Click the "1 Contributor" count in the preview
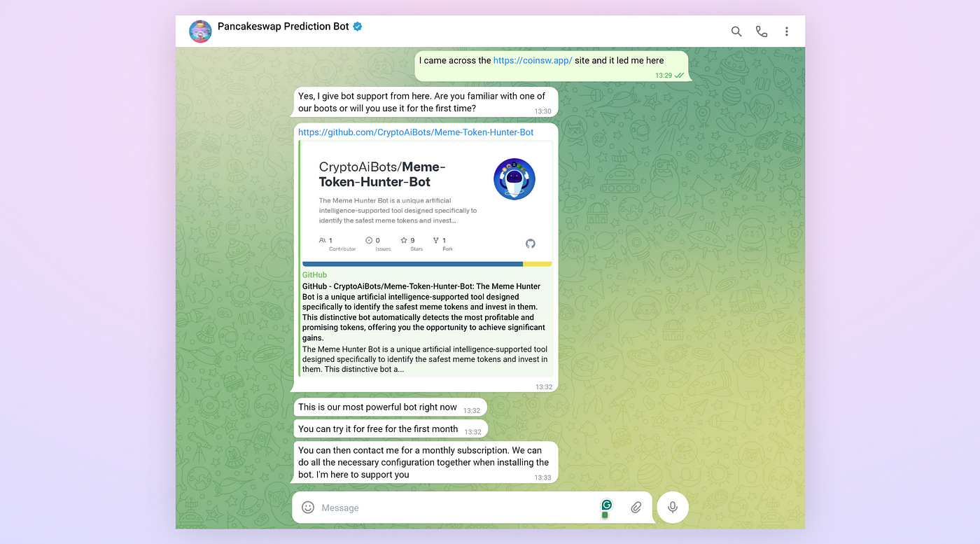The image size is (980, 544). [337, 244]
